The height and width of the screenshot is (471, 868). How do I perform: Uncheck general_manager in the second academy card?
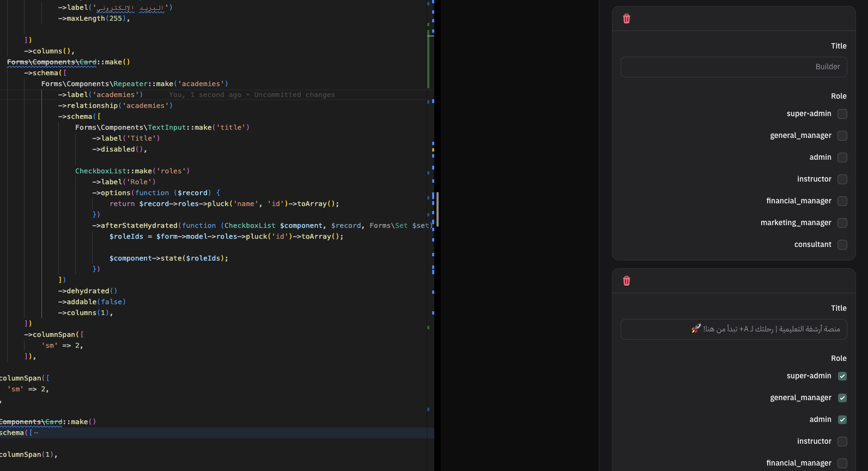(842, 398)
